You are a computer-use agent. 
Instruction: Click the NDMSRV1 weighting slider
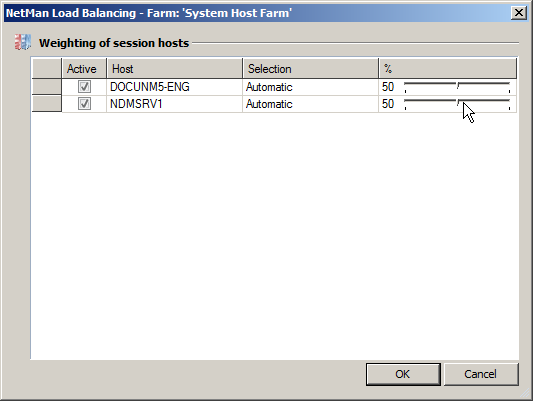tap(457, 104)
